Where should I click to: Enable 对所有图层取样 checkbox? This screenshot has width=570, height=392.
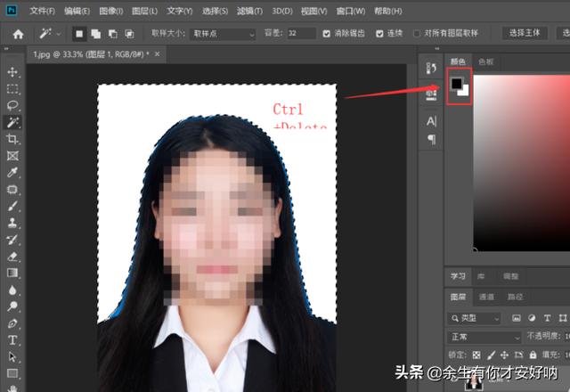click(x=417, y=33)
